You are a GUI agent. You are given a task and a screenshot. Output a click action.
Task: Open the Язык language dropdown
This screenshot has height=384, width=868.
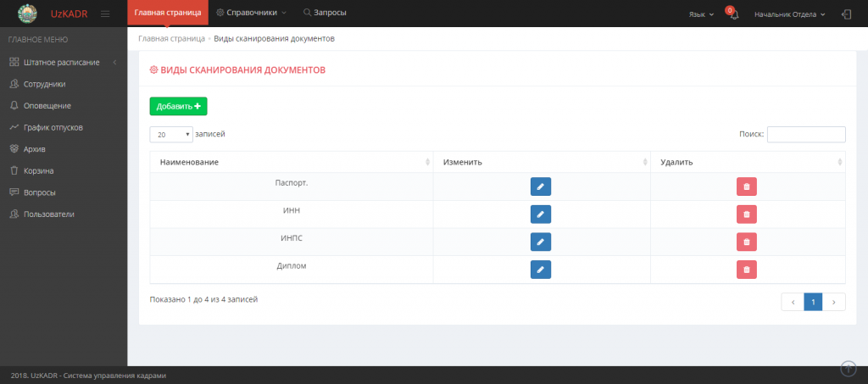(699, 14)
